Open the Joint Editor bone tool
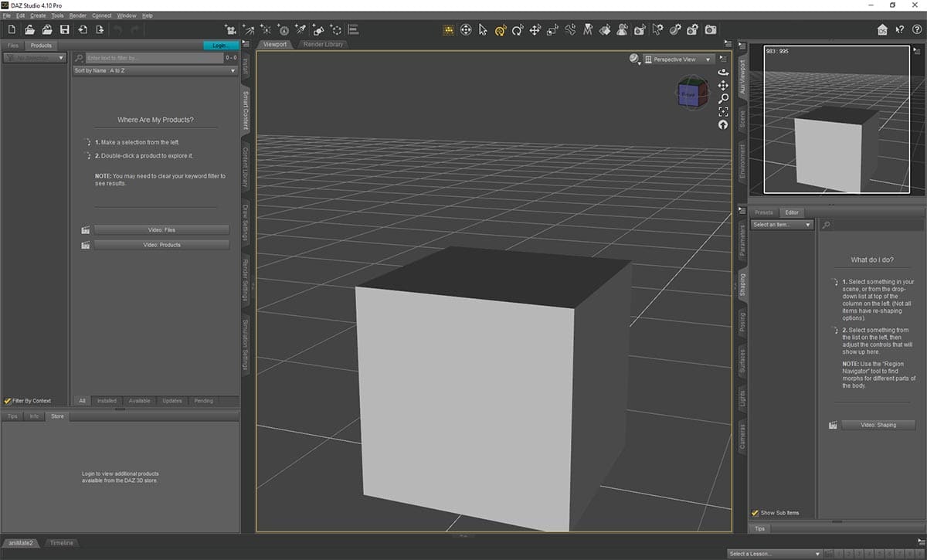 tap(571, 29)
